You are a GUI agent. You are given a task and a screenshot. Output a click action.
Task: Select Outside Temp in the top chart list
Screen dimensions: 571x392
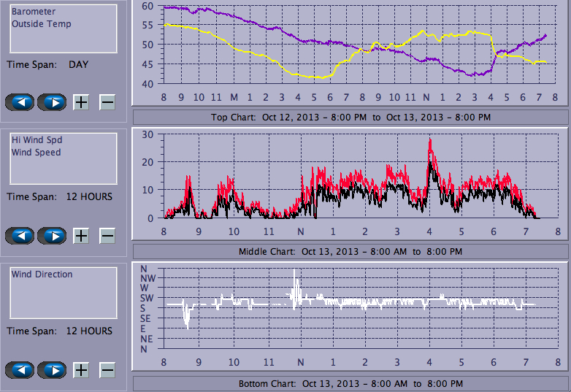42,23
